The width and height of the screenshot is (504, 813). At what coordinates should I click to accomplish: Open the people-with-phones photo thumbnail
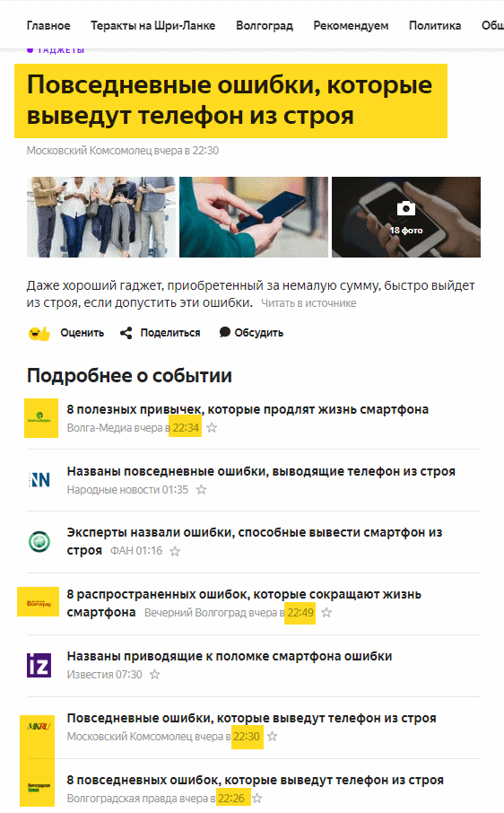[x=101, y=217]
